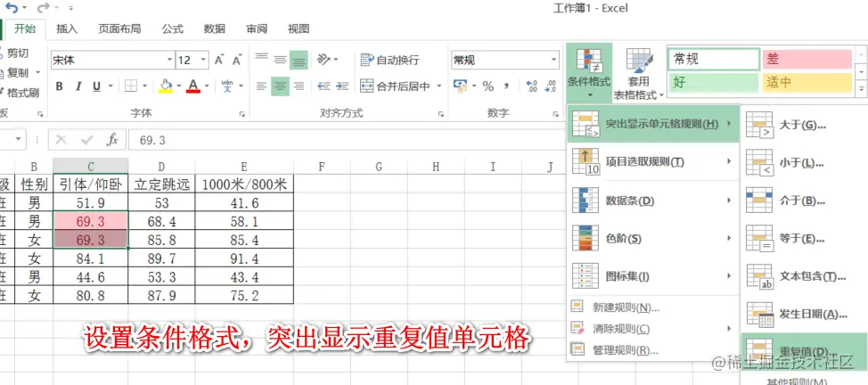Switch to the 开始 ribbon tab
868x385 pixels.
point(25,29)
